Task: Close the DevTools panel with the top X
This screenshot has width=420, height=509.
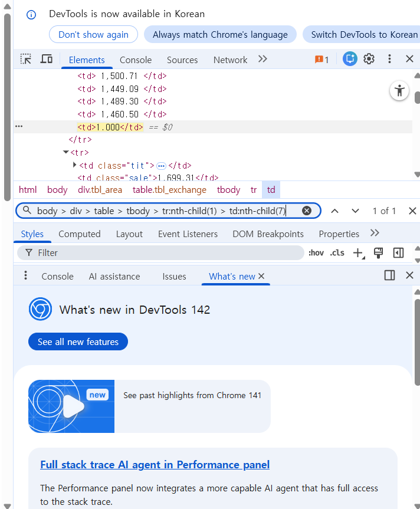Action: pyautogui.click(x=409, y=59)
